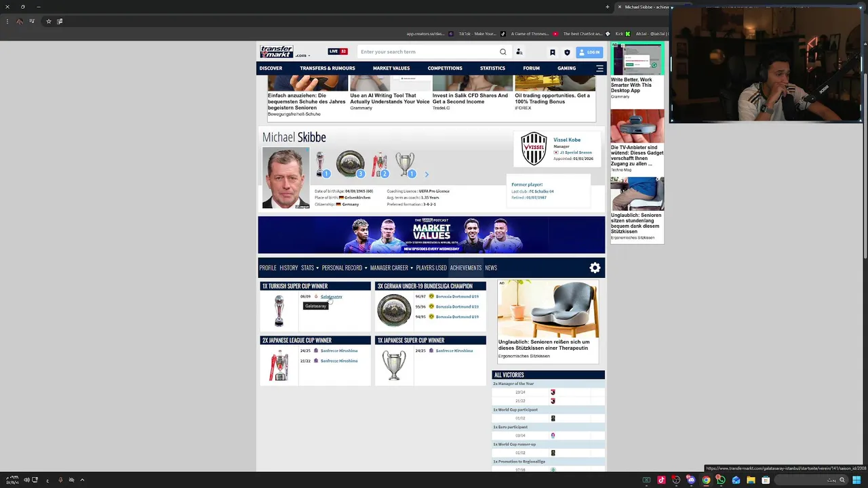The image size is (868, 488).
Task: Click Michael Skibbe's portrait photo
Action: point(285,178)
